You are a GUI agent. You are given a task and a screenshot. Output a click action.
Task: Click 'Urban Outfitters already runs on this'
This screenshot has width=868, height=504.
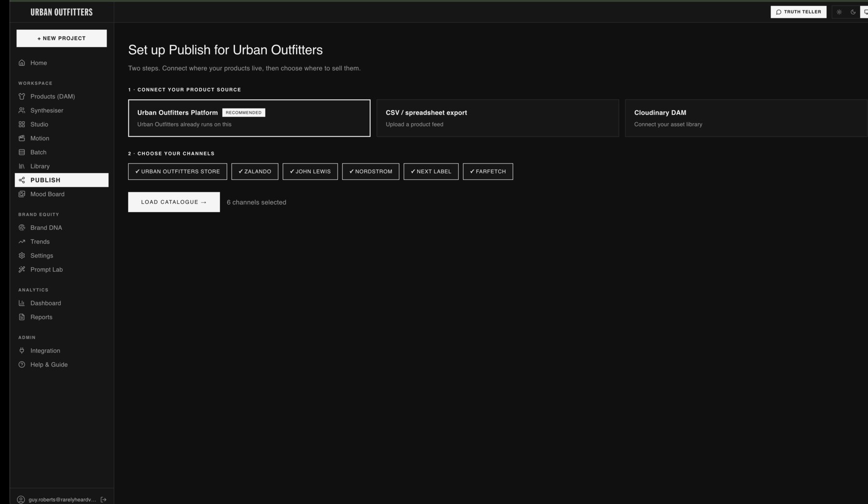(184, 124)
